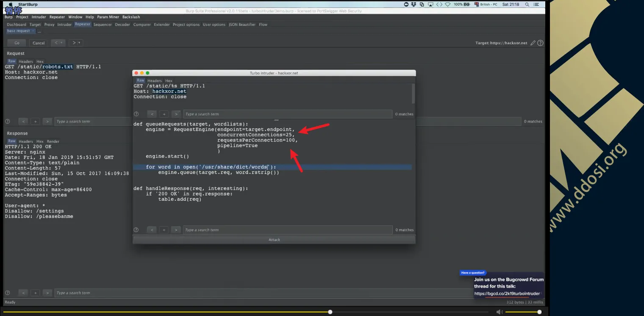Open Repeater help question mark icon
This screenshot has width=644, height=316.
[x=540, y=43]
